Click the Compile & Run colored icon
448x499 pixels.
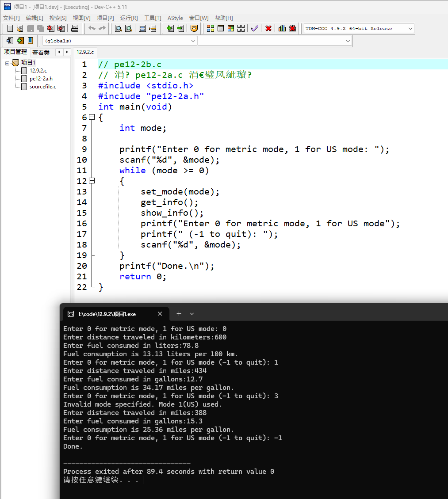pos(231,29)
